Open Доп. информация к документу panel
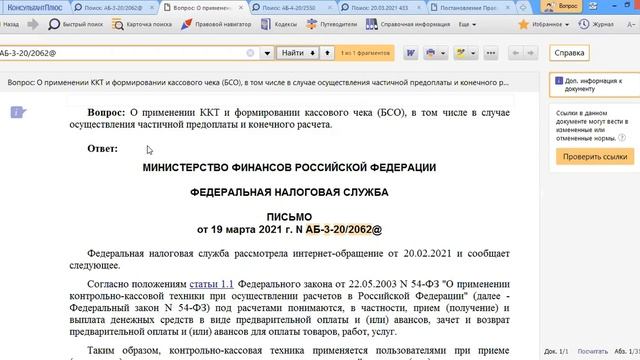The width and height of the screenshot is (640, 360). [x=594, y=85]
